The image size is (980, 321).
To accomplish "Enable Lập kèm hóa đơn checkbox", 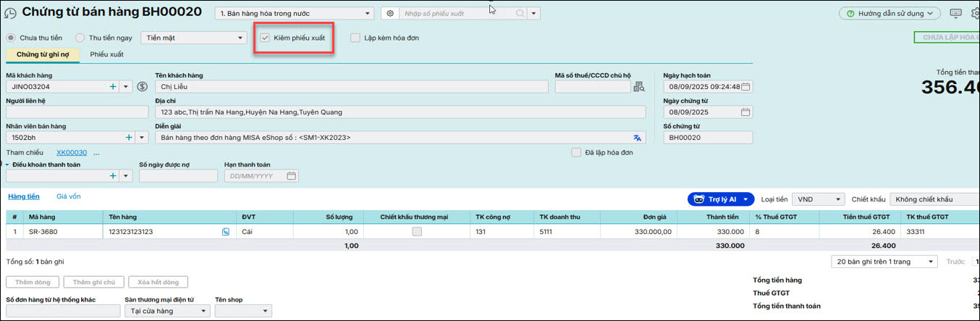I will point(355,38).
